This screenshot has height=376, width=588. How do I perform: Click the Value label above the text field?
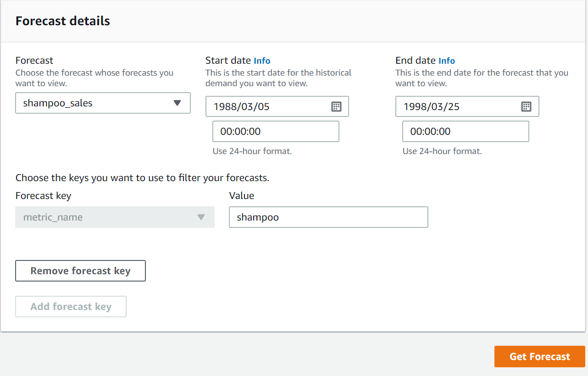coord(242,196)
